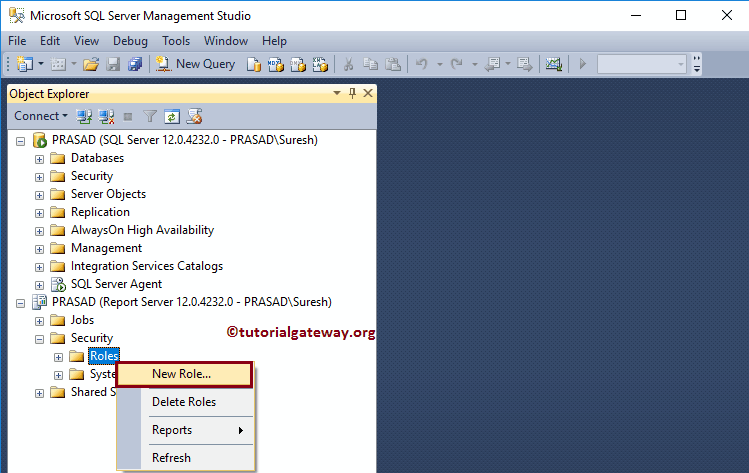Click the Database Engine Query icon
Image resolution: width=749 pixels, height=473 pixels.
click(254, 64)
